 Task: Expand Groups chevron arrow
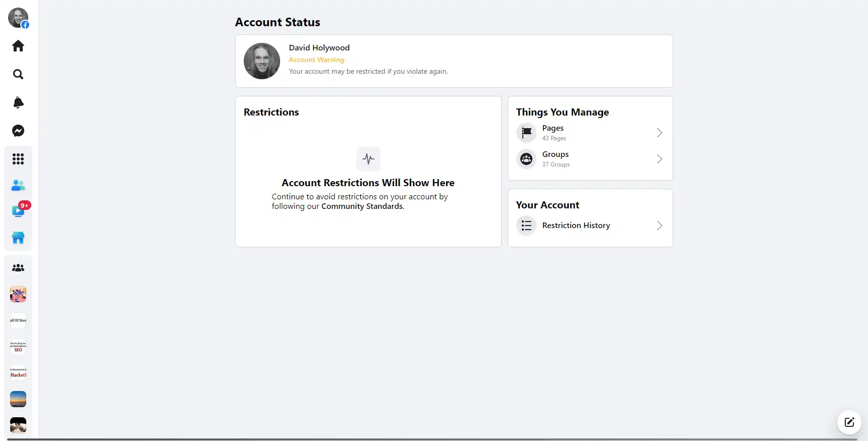point(659,159)
